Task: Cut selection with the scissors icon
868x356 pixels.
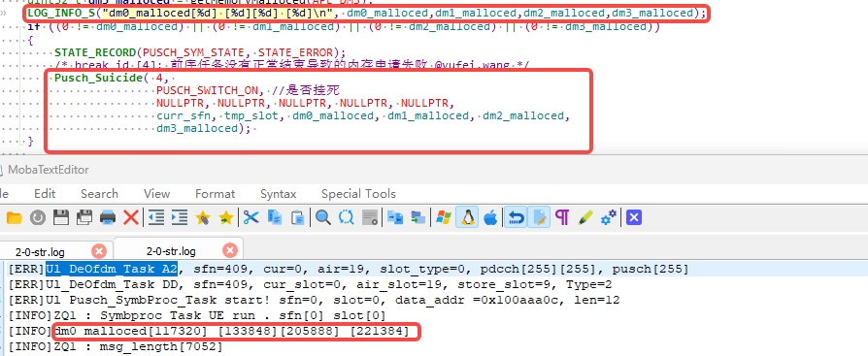Action: (x=250, y=218)
